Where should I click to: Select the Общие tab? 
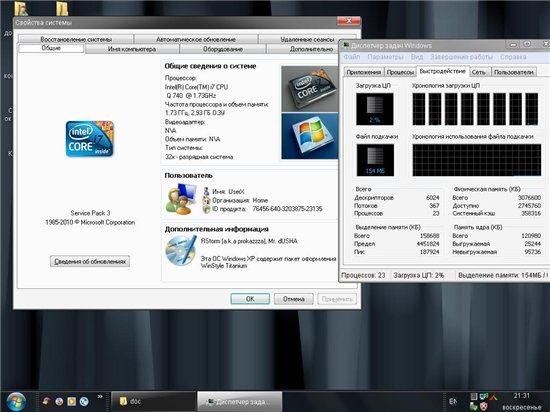(51, 48)
